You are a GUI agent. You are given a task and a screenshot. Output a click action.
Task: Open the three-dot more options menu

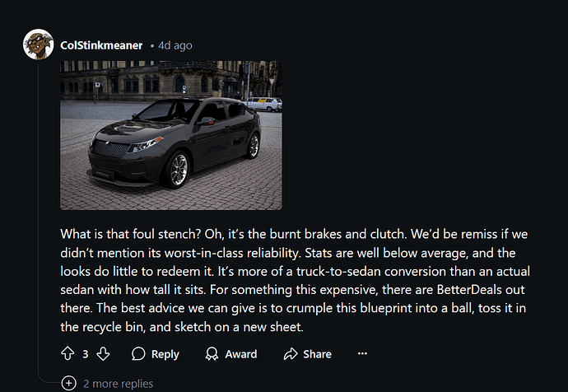tap(362, 353)
